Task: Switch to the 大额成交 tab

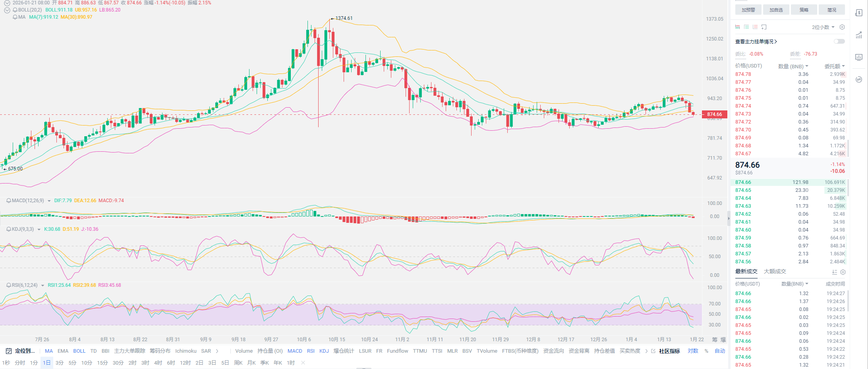Action: 775,272
